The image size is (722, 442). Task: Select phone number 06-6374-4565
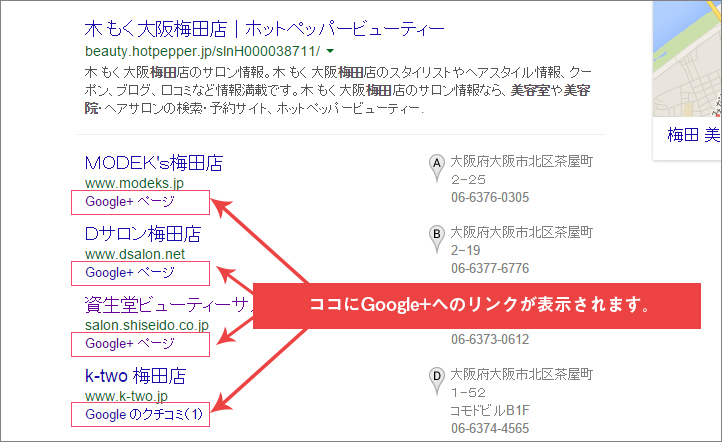tap(490, 428)
